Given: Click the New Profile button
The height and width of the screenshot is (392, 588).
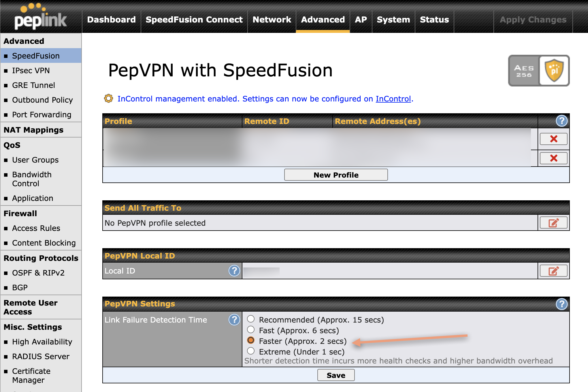Looking at the screenshot, I should [336, 175].
